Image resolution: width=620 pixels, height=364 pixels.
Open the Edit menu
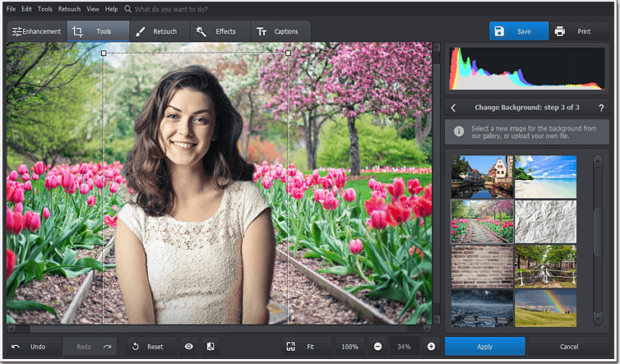click(x=26, y=9)
